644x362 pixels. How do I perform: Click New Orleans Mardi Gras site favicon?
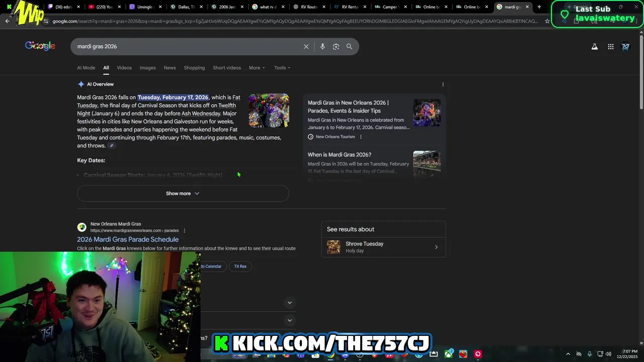pyautogui.click(x=82, y=227)
